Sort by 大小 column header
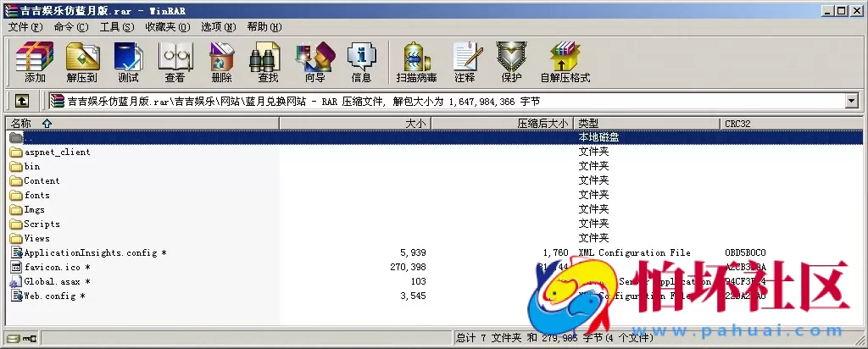Screen dimensions: 868x349 (x=355, y=124)
